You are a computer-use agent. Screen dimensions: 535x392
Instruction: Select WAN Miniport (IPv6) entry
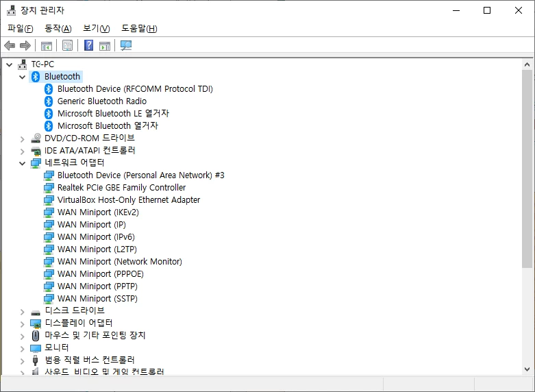(x=96, y=236)
